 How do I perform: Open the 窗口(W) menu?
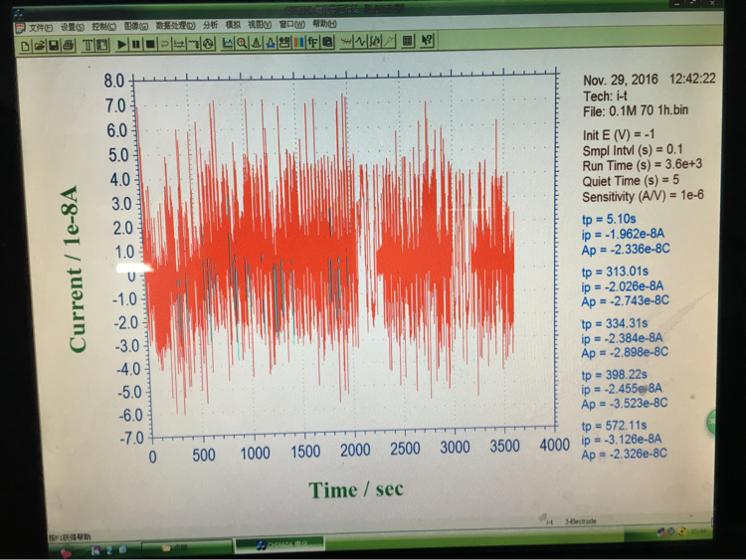[x=292, y=24]
